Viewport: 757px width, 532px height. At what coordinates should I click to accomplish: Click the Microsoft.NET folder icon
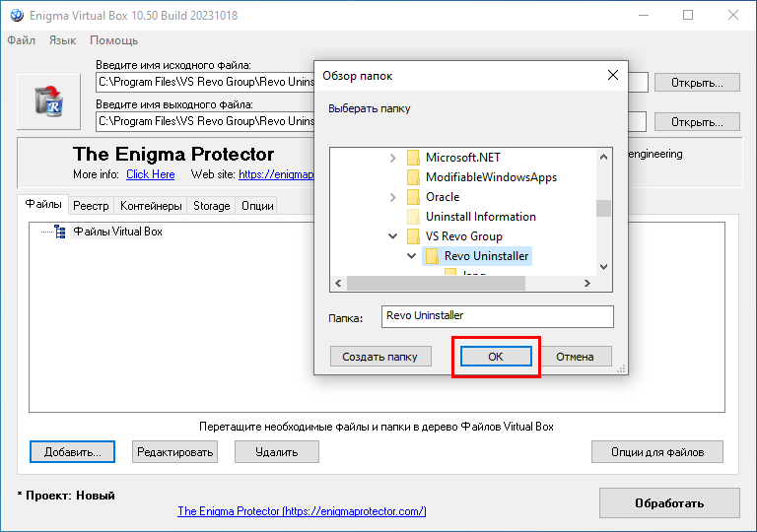click(x=413, y=158)
